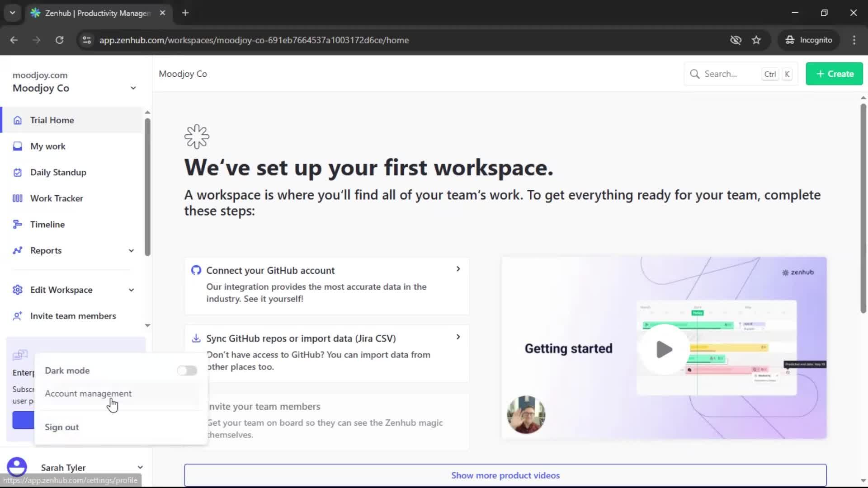Bookmark the page with the star icon
Image resolution: width=868 pixels, height=488 pixels.
tap(756, 40)
